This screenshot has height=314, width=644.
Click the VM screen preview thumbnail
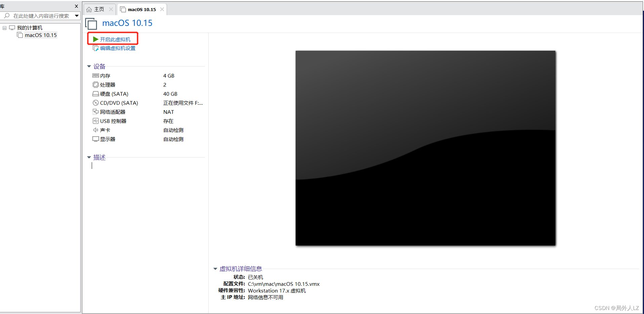tap(425, 148)
